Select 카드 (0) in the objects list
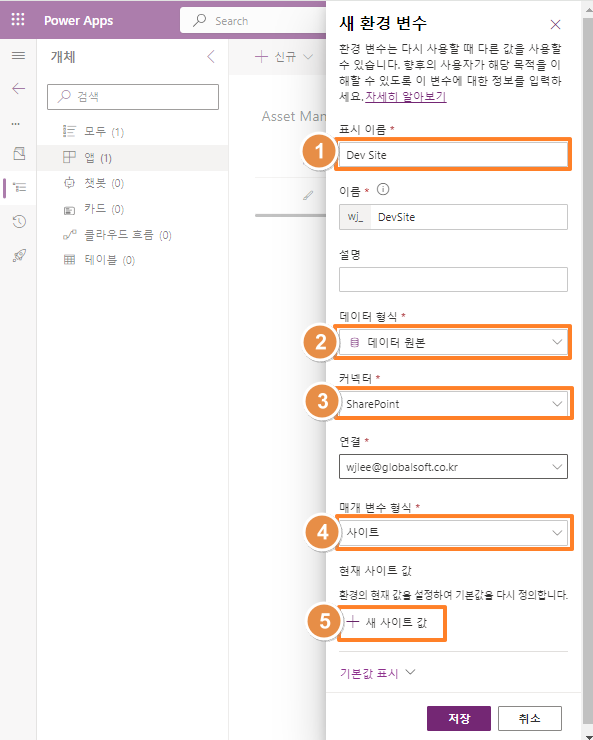Screen dimensions: 593x740 (132, 209)
